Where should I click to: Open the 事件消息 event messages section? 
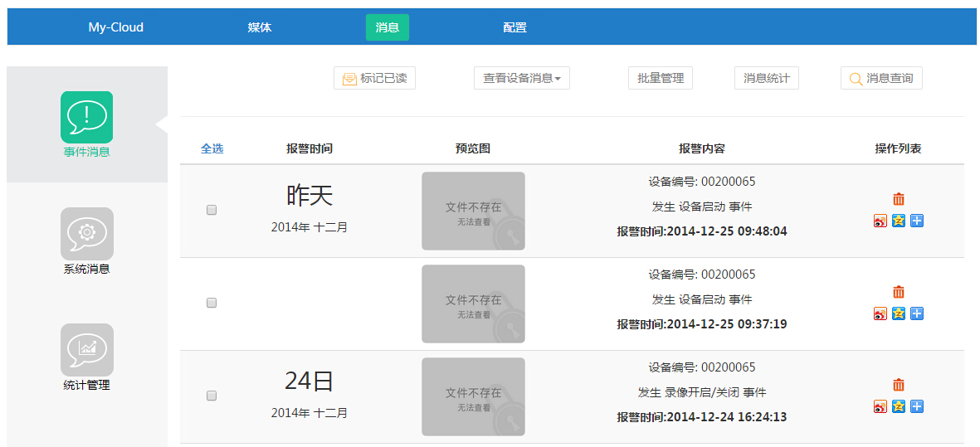(87, 124)
